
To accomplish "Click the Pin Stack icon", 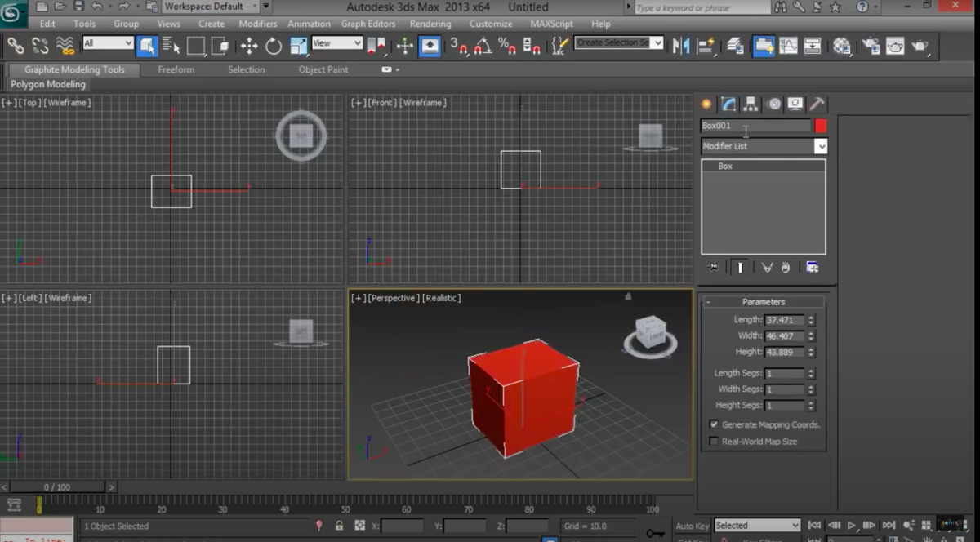I will pos(714,267).
